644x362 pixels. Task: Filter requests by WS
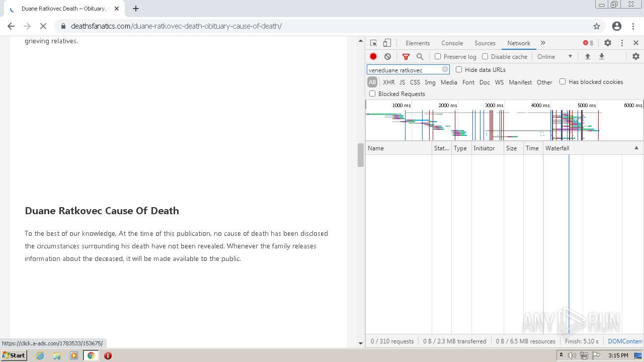[499, 82]
